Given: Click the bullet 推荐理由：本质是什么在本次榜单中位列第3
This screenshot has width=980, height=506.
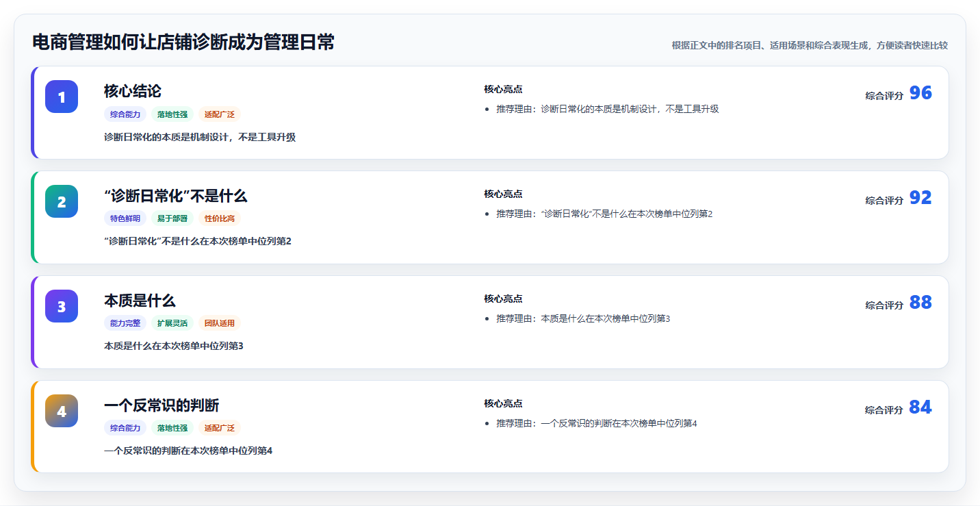Looking at the screenshot, I should pyautogui.click(x=583, y=318).
